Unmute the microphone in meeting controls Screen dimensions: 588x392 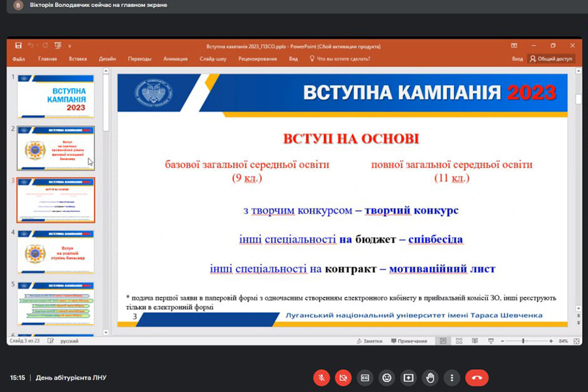pos(321,378)
